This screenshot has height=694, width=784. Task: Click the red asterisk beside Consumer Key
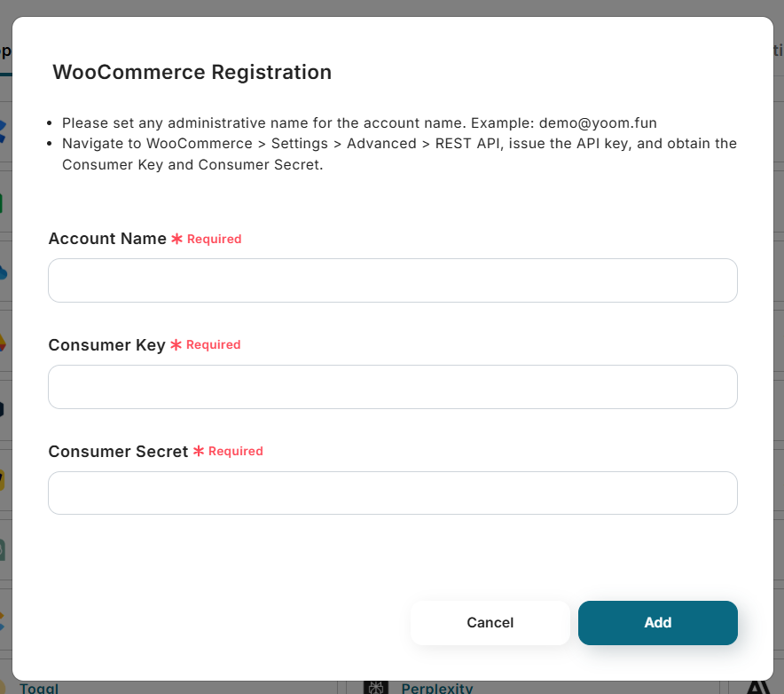176,344
